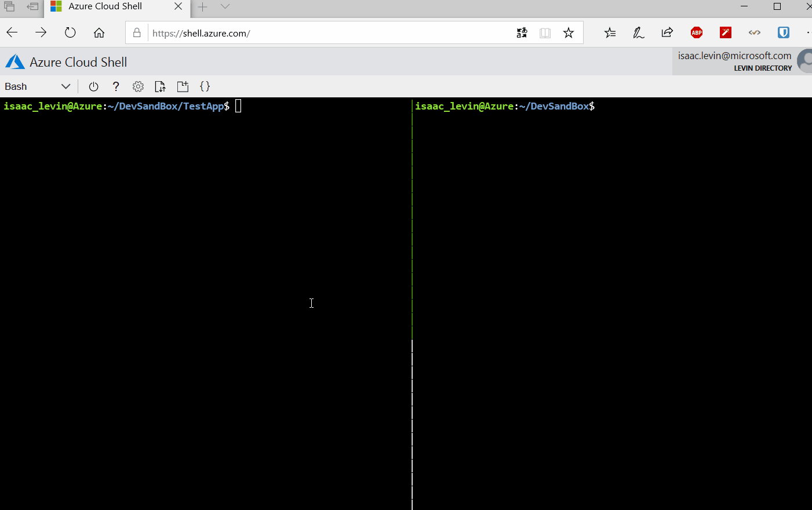Go back in browser history

[12, 32]
